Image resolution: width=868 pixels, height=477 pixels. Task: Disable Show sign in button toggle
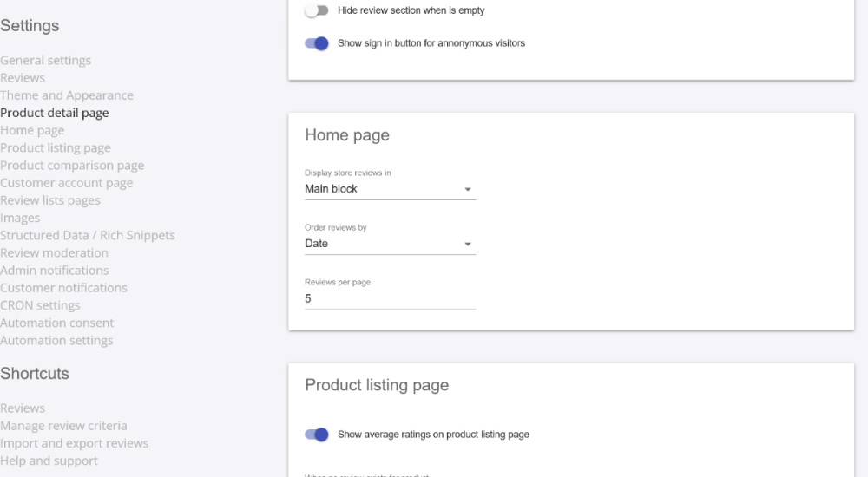pos(317,43)
